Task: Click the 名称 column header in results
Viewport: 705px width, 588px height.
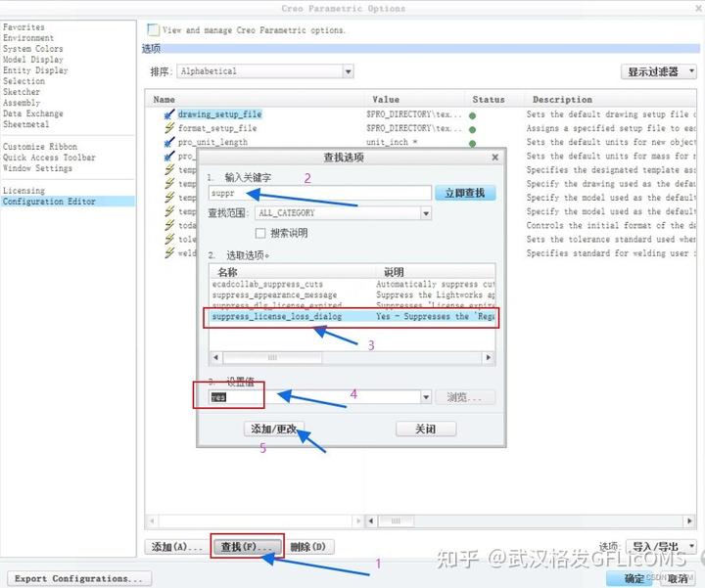Action: (227, 272)
